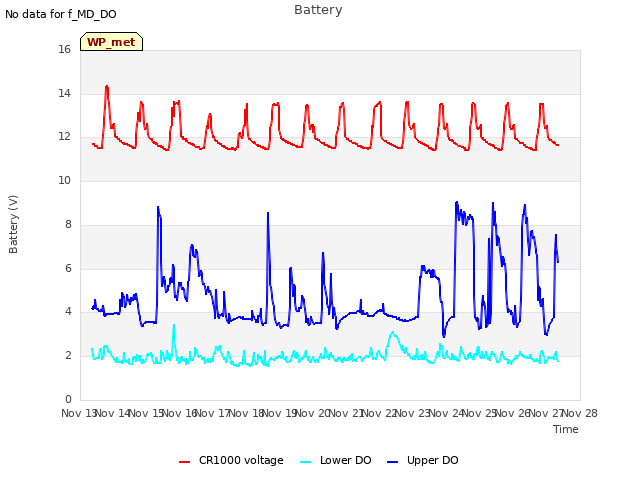Image resolution: width=640 pixels, height=480 pixels.
Task: Click the Battery (V) y-axis label
Action: (x=13, y=224)
